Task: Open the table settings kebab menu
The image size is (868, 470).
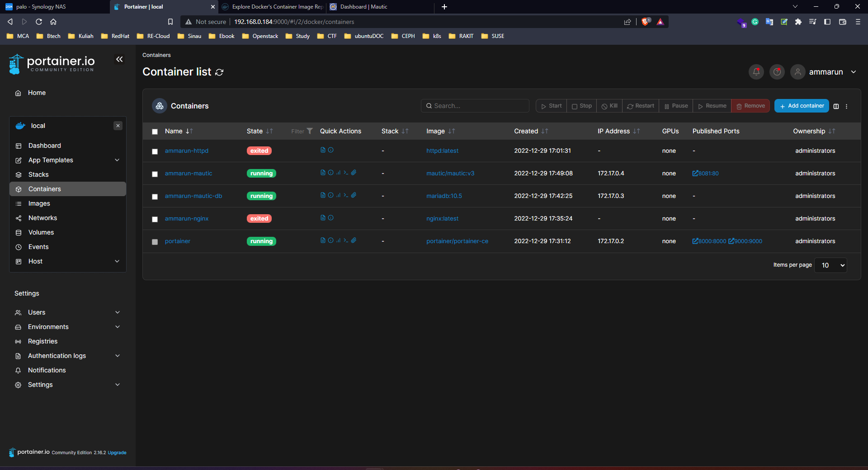Action: (847, 106)
